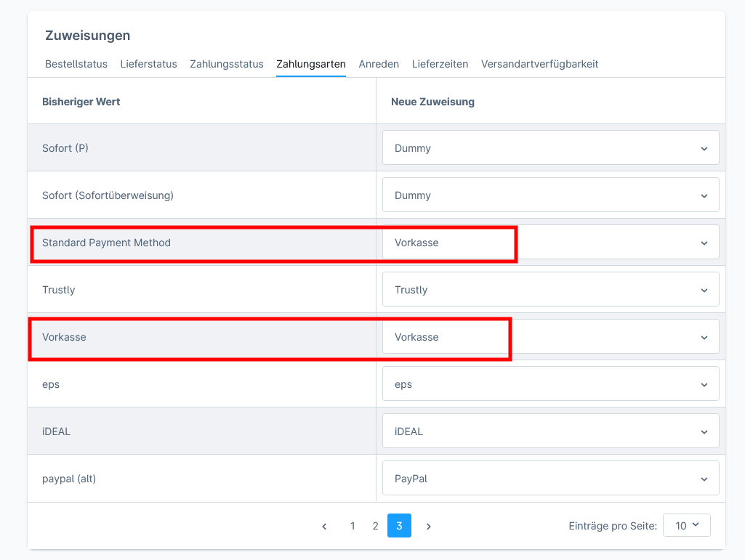
Task: Expand the eps assignment dropdown
Action: pyautogui.click(x=551, y=384)
